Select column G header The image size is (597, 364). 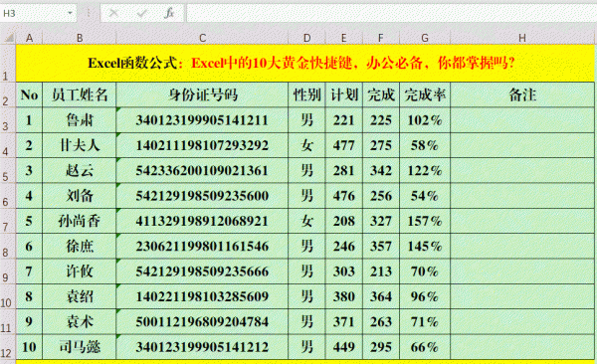point(425,38)
